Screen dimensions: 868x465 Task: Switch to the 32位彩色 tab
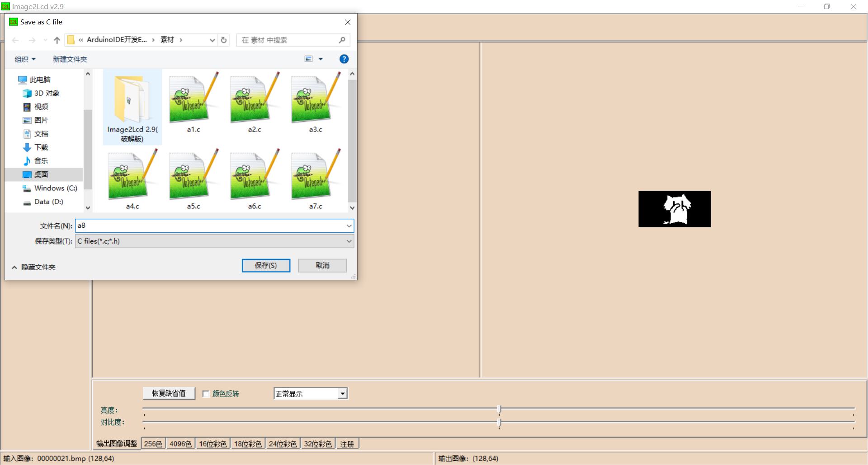(317, 444)
